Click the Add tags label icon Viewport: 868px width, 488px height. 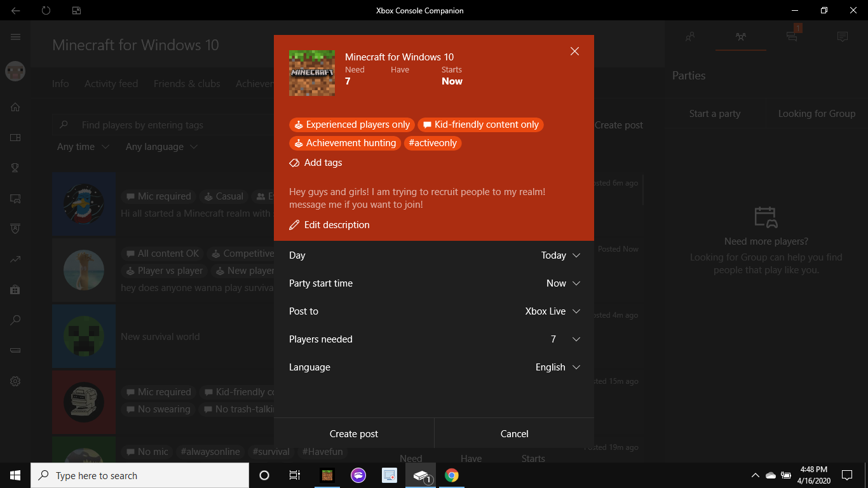coord(294,163)
